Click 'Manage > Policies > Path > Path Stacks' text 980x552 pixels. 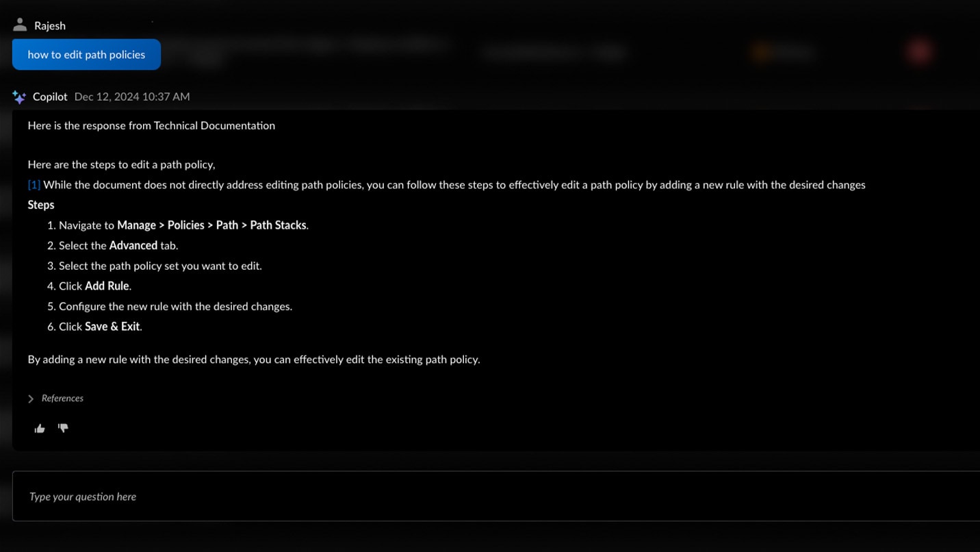pyautogui.click(x=212, y=225)
